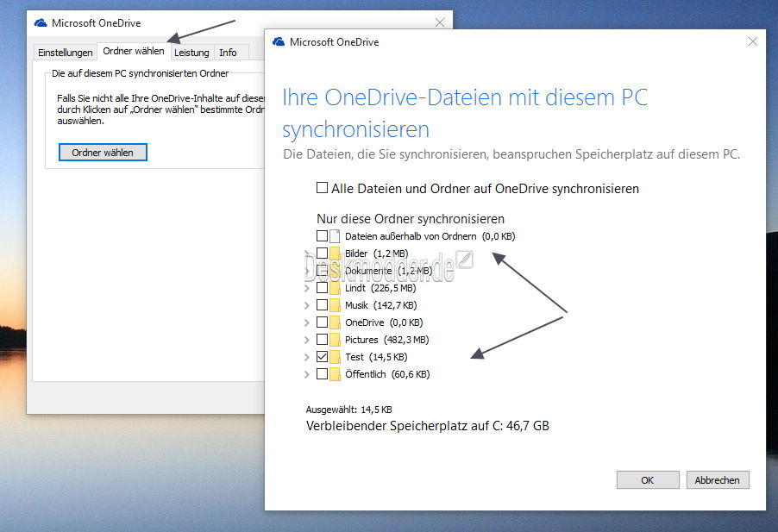
Task: Select Bilder (1,2 MB) row label
Action: (377, 253)
